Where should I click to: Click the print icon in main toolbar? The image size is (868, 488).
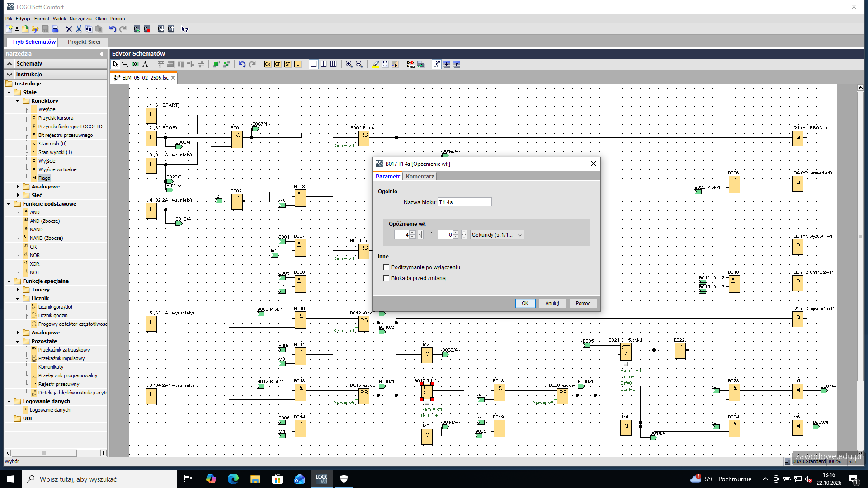(55, 29)
